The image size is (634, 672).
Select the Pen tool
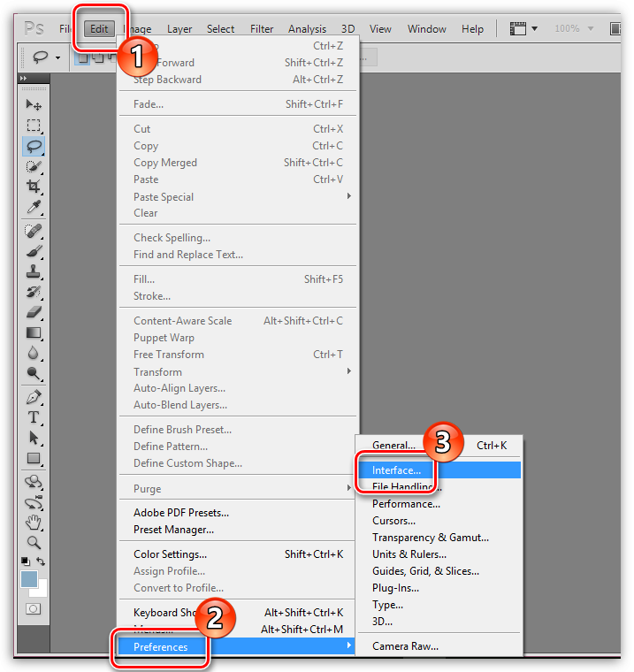tap(34, 398)
